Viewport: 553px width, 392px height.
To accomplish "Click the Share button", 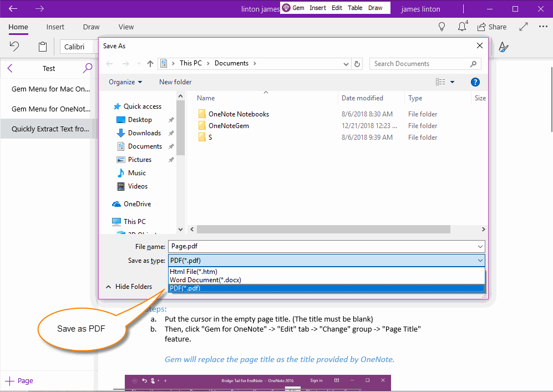I will tap(491, 27).
